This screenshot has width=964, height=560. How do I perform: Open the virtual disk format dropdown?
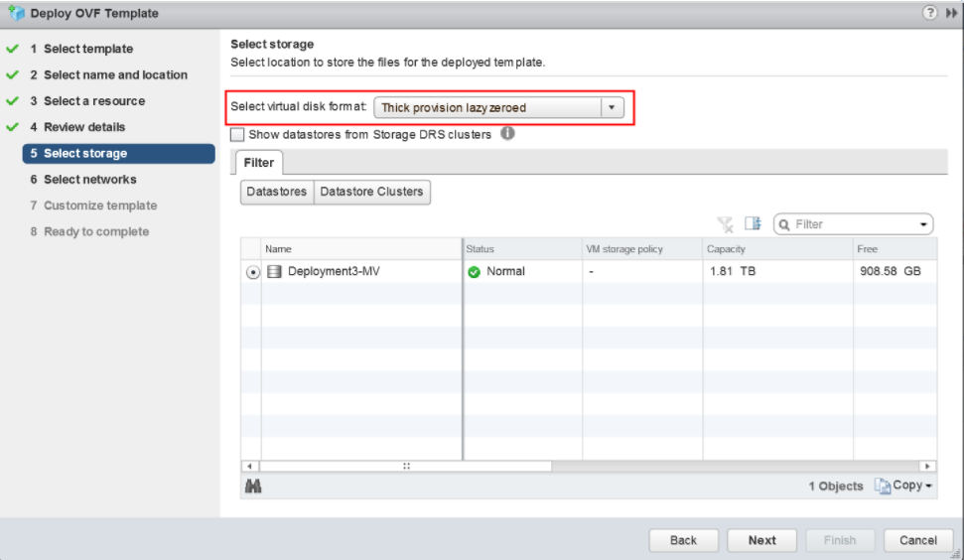[612, 107]
